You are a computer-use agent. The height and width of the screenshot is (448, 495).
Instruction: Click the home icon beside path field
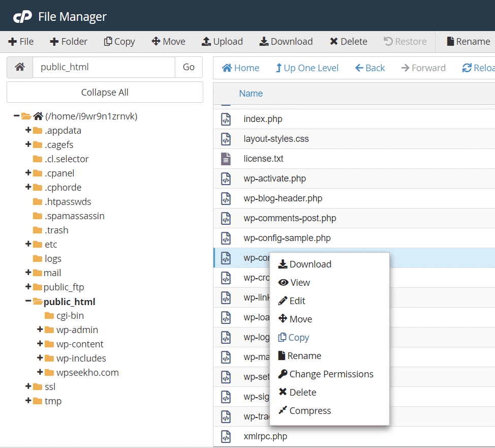tap(20, 67)
